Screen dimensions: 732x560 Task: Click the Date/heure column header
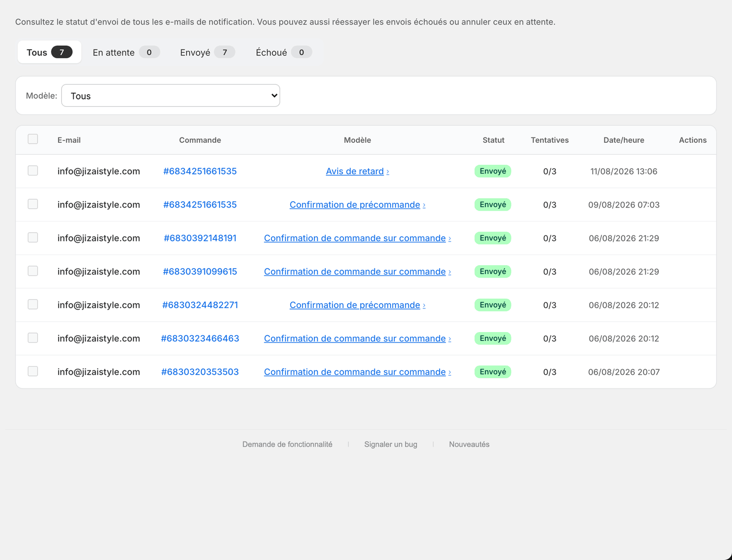[624, 140]
